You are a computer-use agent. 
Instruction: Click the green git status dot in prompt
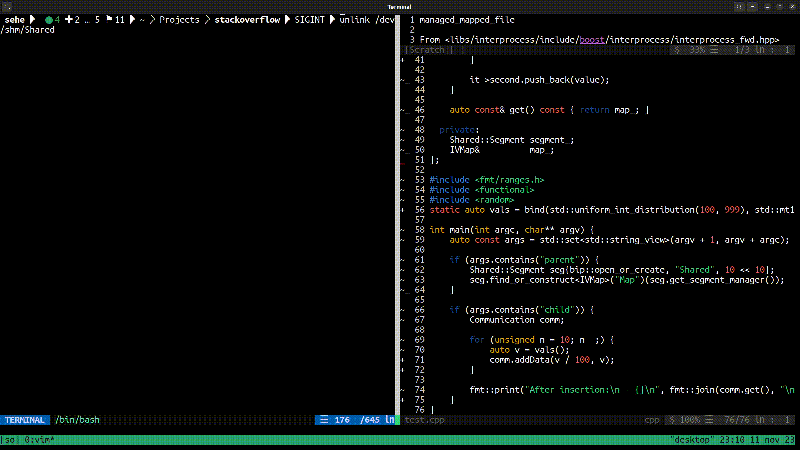tap(49, 20)
